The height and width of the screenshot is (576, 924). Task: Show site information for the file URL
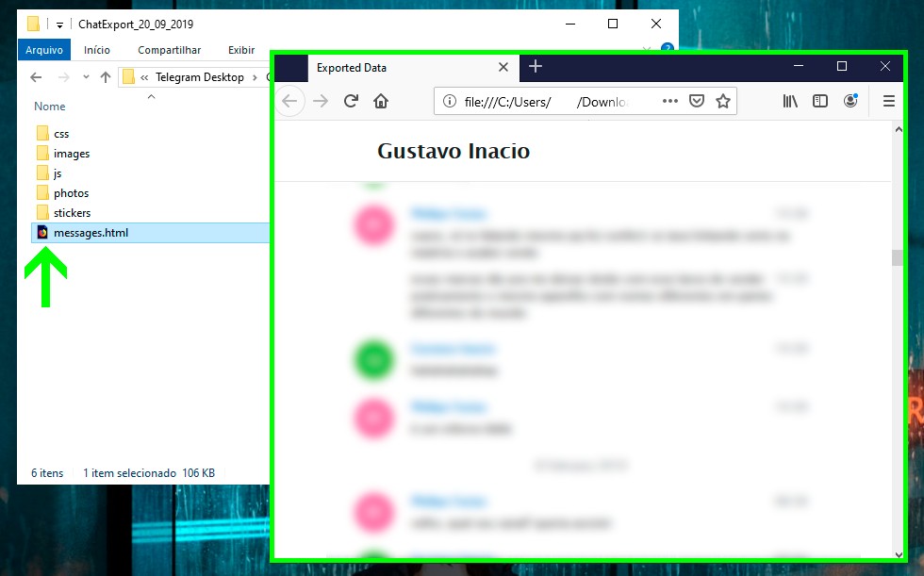click(450, 101)
